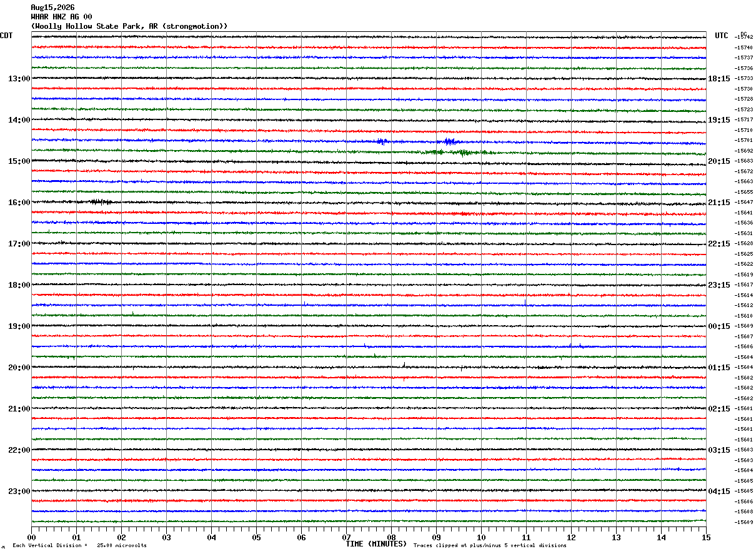
Task: Click the -15742 DC offset value
Action: tap(744, 38)
